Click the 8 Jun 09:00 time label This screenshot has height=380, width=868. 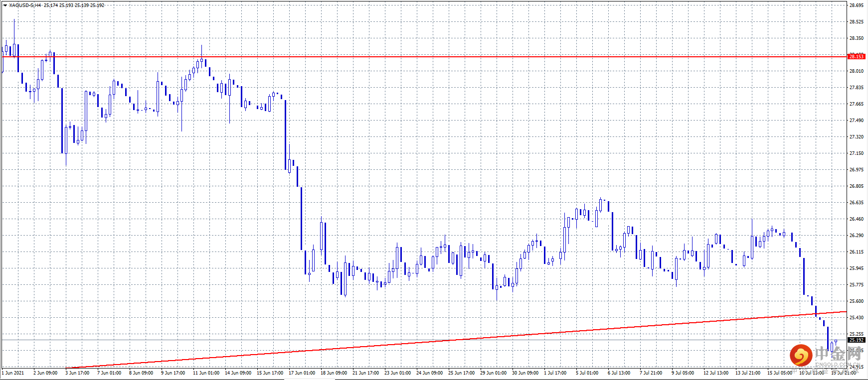coord(141,373)
